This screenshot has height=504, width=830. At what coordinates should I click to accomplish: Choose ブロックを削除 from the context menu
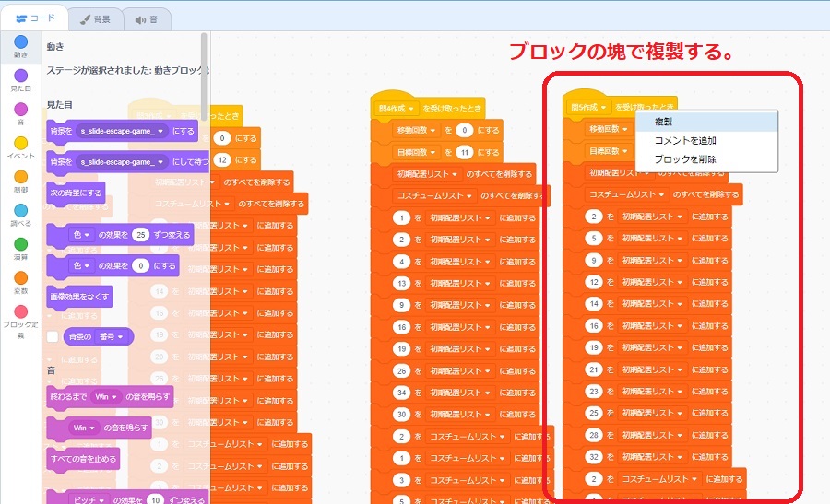[x=706, y=159]
